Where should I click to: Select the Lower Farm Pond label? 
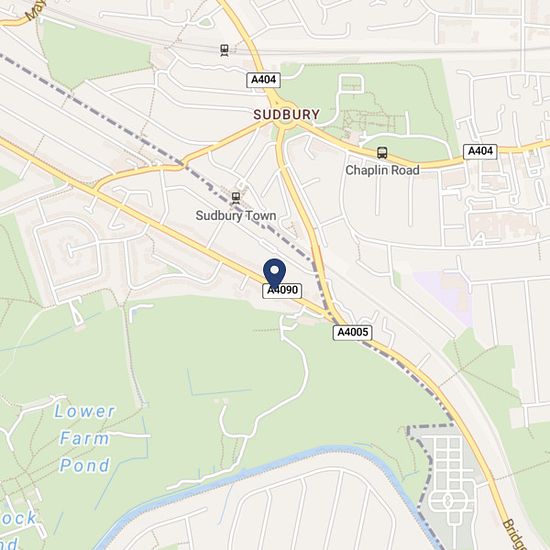84,438
